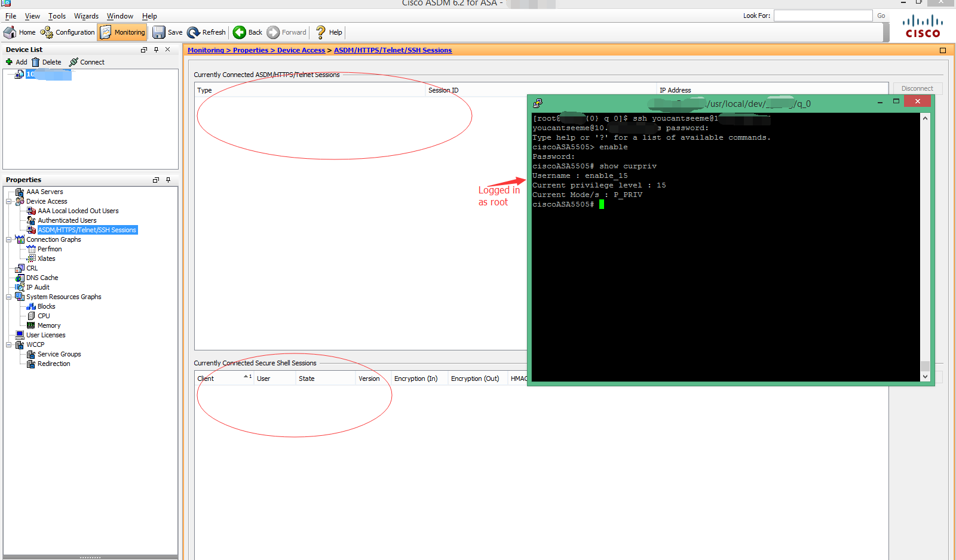Select ASDM/HTTPS/Telnet/SSH Sessions tree item
Image resolution: width=956 pixels, height=560 pixels.
[x=87, y=230]
